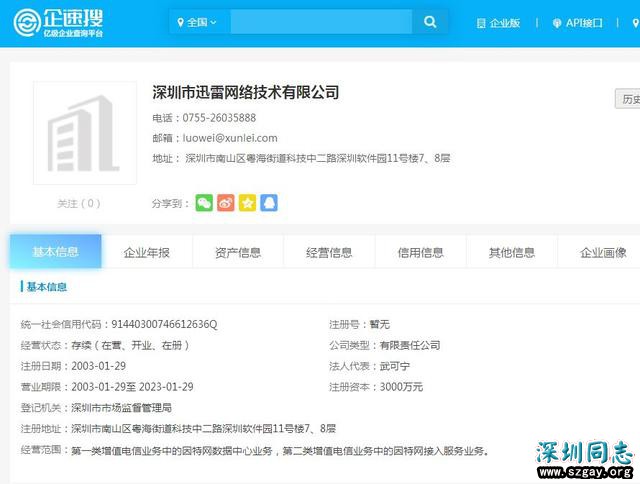Viewport: 640px width, 484px height.
Task: Click the status 存续（在营、开业、在册）
Action: pyautogui.click(x=131, y=345)
